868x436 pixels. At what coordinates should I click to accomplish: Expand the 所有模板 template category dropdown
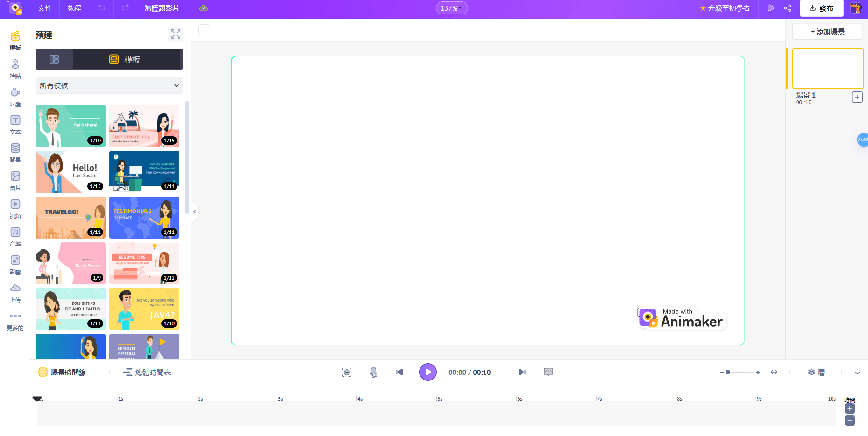(x=109, y=85)
